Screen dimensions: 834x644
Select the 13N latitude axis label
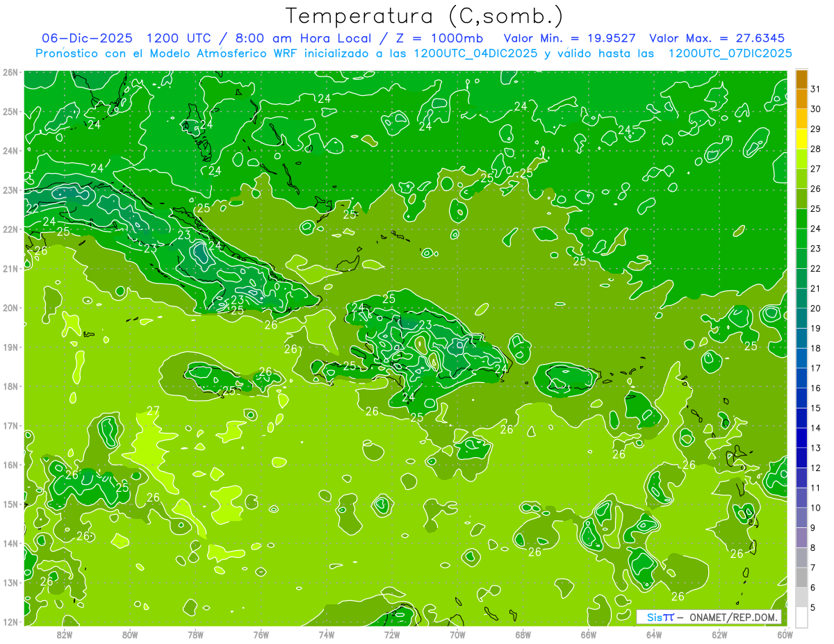(10, 582)
